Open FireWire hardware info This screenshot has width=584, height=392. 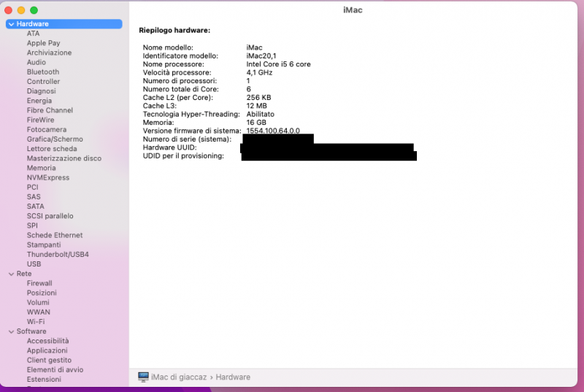coord(41,120)
